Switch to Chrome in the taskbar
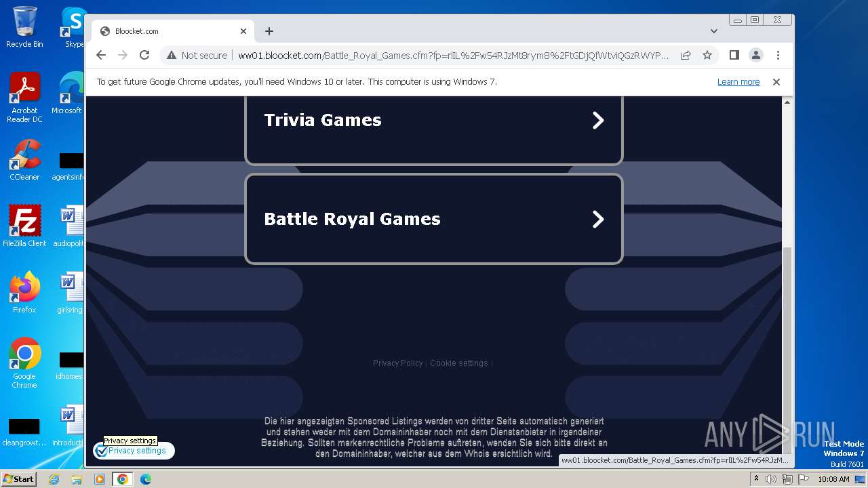Image resolution: width=868 pixels, height=488 pixels. [123, 479]
